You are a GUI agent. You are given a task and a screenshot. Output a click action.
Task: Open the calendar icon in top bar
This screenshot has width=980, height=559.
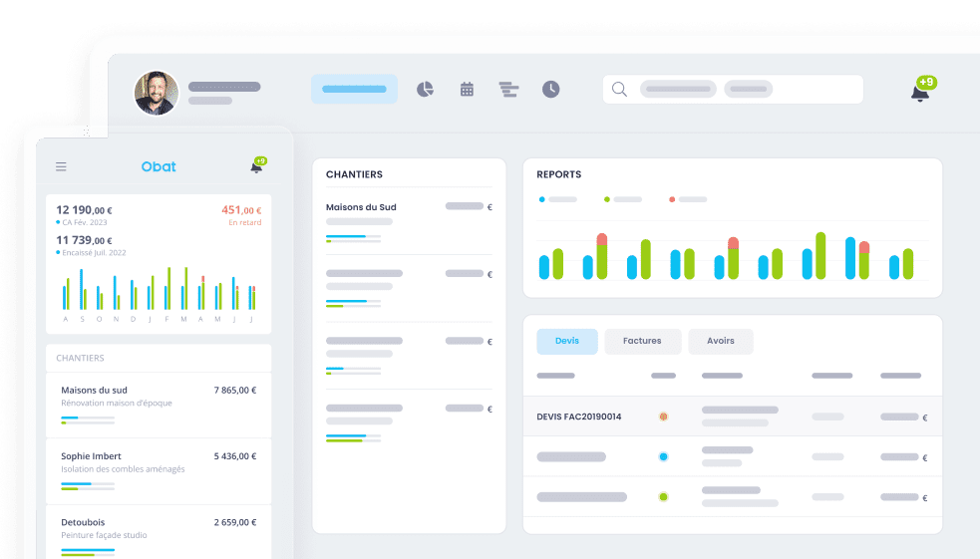coord(467,90)
